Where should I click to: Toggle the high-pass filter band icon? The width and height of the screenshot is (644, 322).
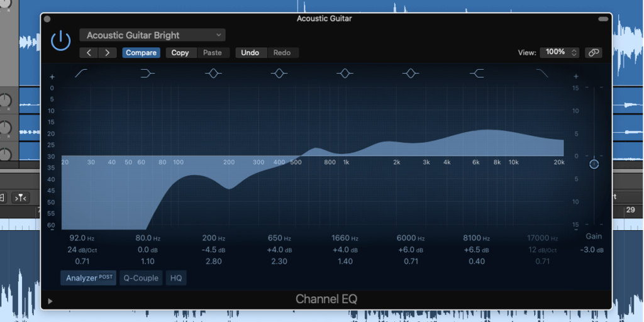pos(81,74)
